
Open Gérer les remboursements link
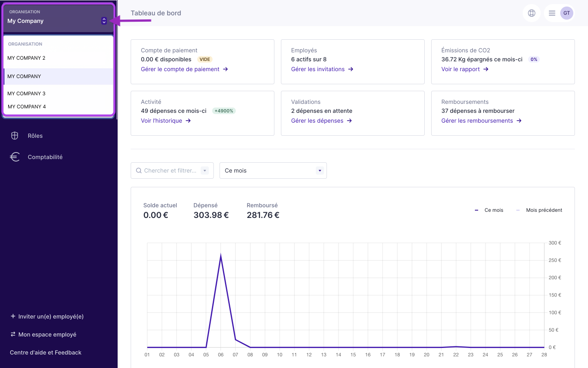tap(477, 121)
